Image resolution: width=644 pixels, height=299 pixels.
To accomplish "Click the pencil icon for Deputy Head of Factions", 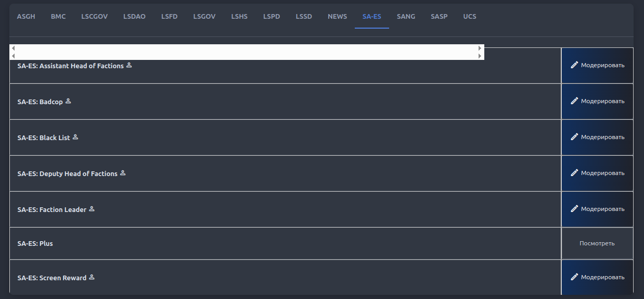I will 574,173.
